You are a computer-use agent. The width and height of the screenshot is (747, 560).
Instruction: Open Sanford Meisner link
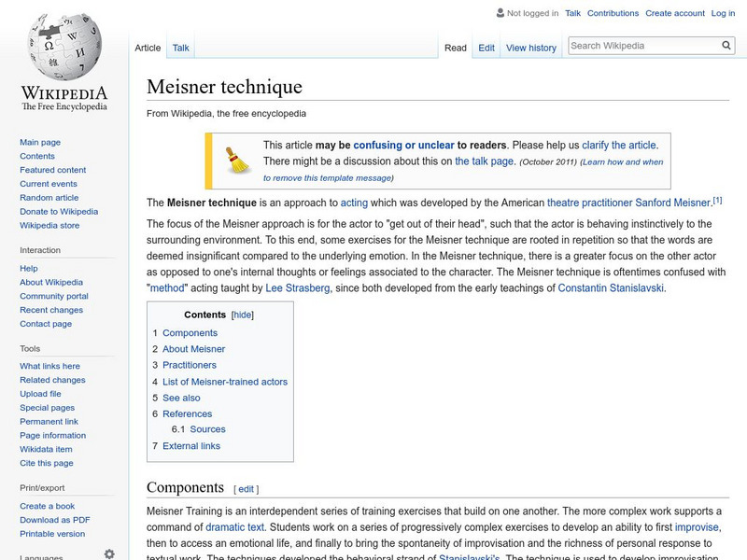coord(672,203)
